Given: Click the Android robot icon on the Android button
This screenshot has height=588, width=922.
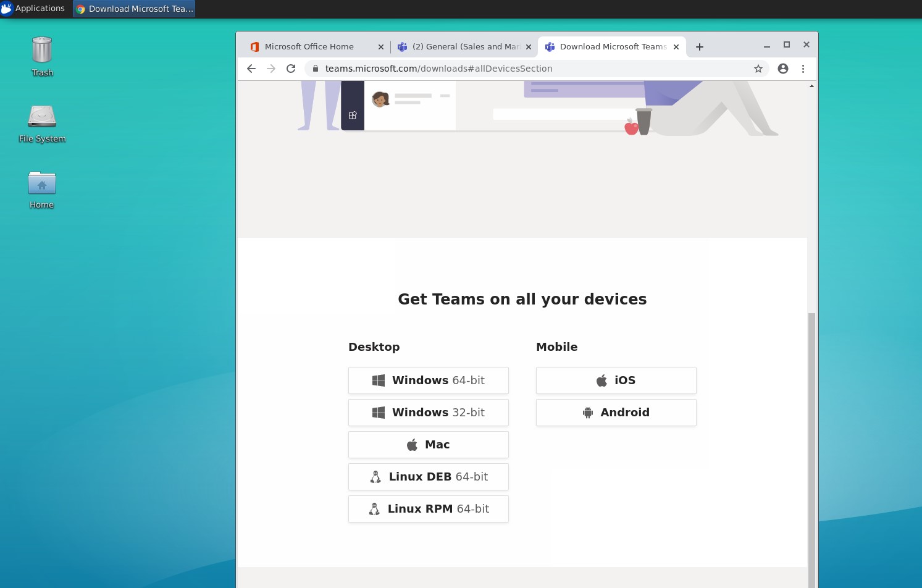Looking at the screenshot, I should tap(587, 412).
